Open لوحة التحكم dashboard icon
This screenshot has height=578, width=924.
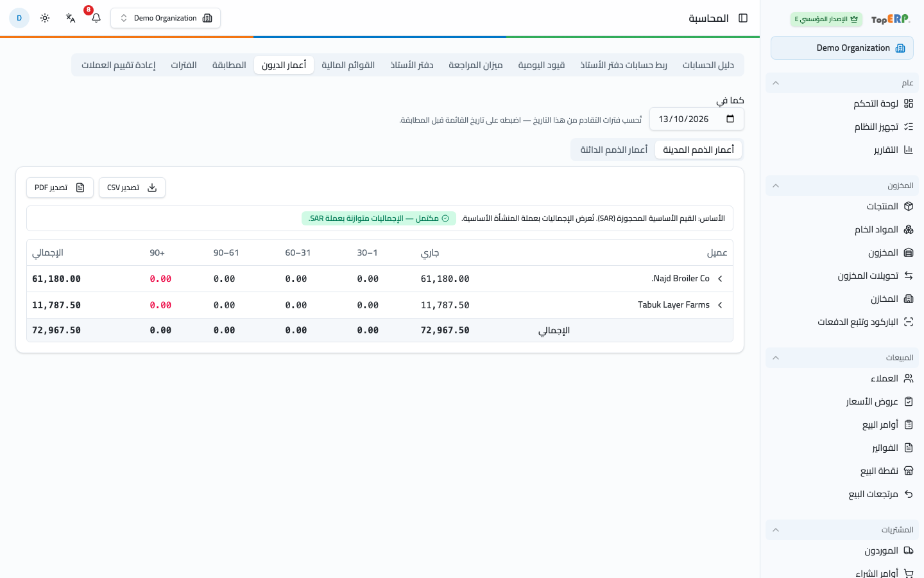[x=909, y=103]
